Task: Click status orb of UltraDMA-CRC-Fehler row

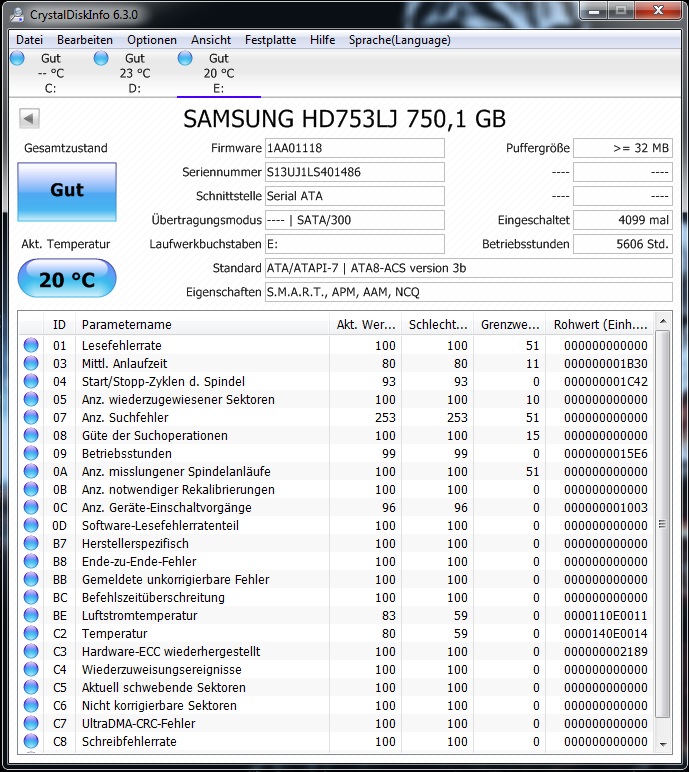Action: pyautogui.click(x=31, y=723)
